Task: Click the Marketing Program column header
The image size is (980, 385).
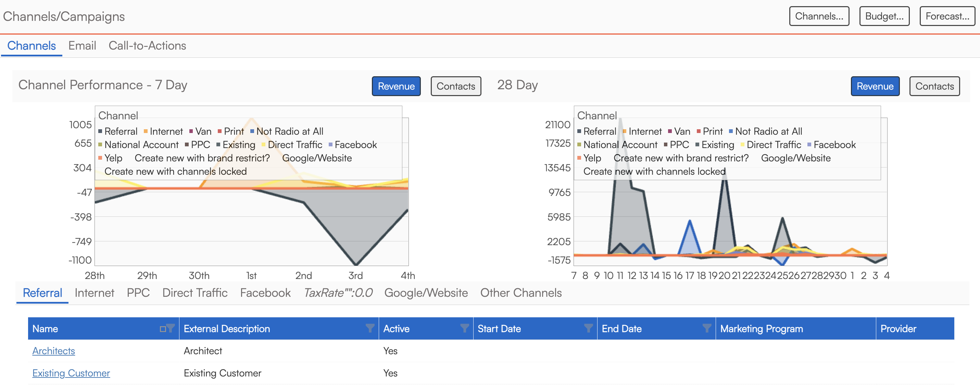Action: [761, 329]
